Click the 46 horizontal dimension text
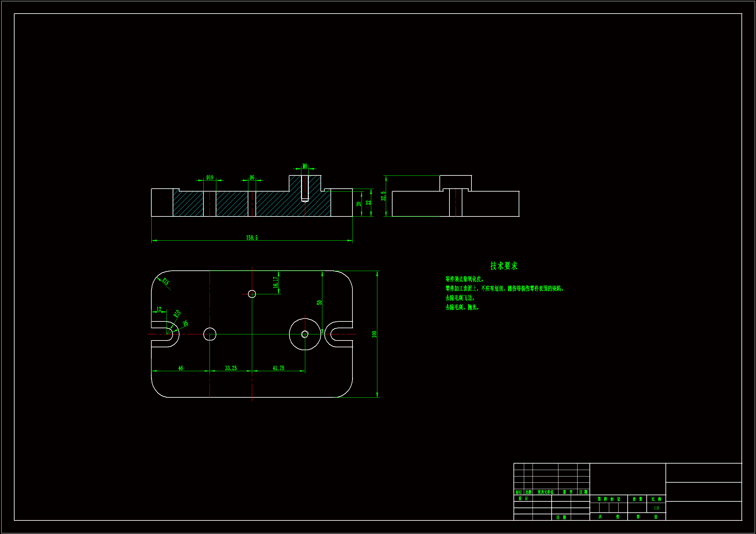Screen dimensions: 756x534 click(x=180, y=368)
